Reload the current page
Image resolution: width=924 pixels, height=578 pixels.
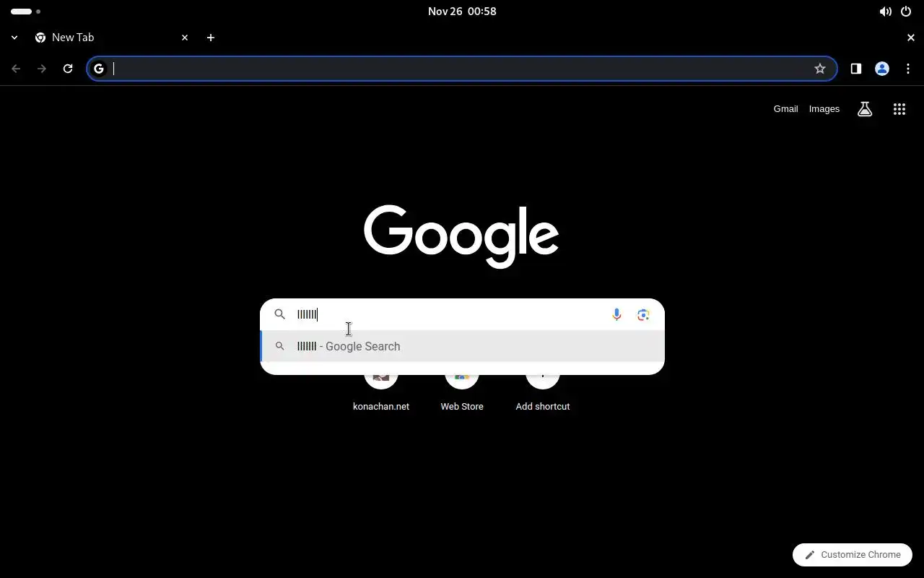click(x=68, y=69)
